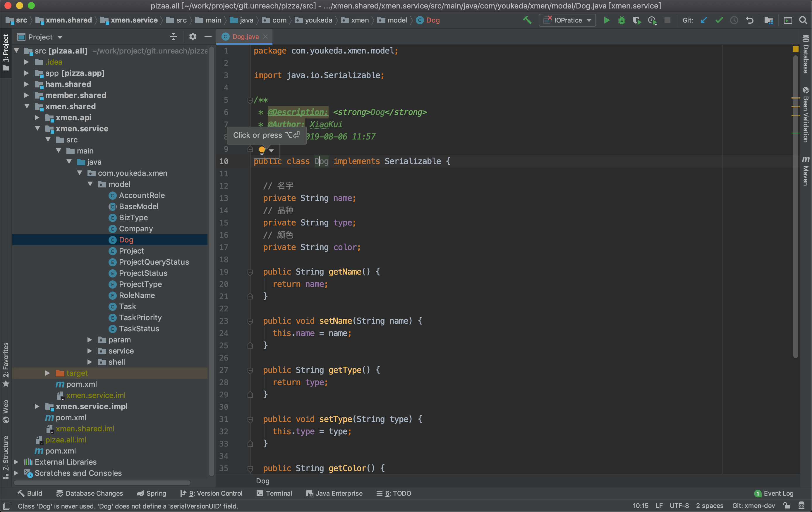Fold the getName method at line 19
This screenshot has width=812, height=512.
coord(250,272)
